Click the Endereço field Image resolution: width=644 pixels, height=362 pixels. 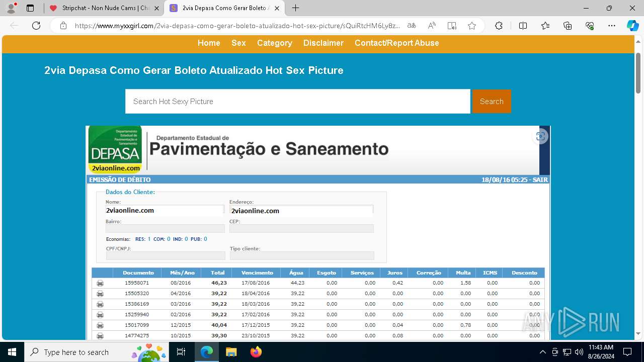point(301,210)
